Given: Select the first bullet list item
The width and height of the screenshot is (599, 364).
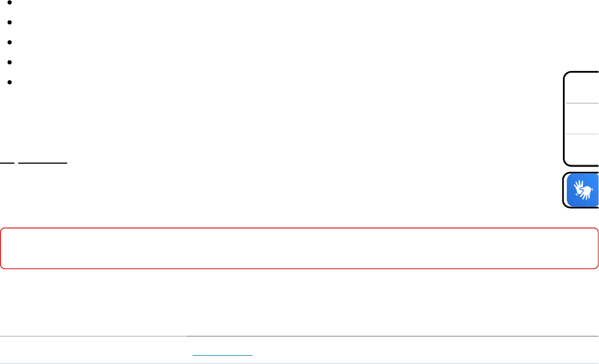Looking at the screenshot, I should (9, 3).
